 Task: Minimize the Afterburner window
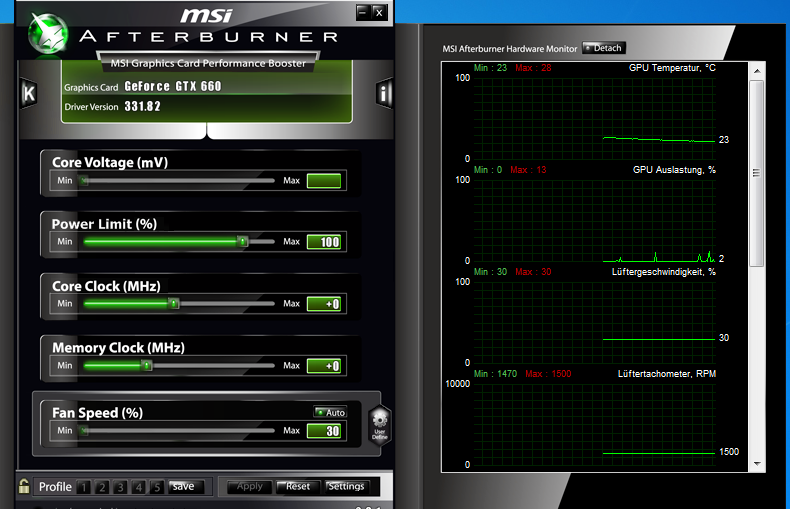pos(362,12)
